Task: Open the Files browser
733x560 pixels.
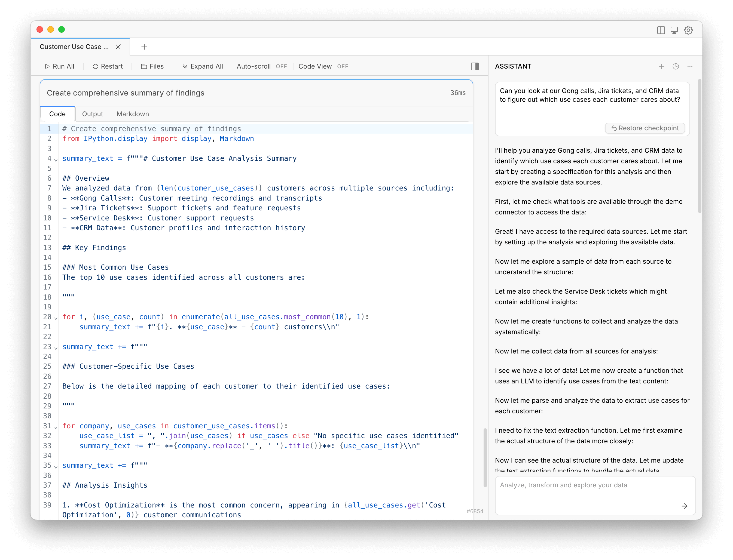Action: 152,66
